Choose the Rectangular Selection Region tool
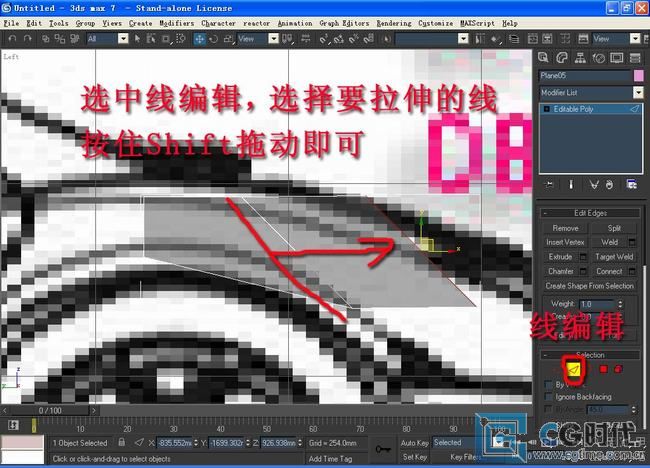650x468 pixels. point(166,39)
